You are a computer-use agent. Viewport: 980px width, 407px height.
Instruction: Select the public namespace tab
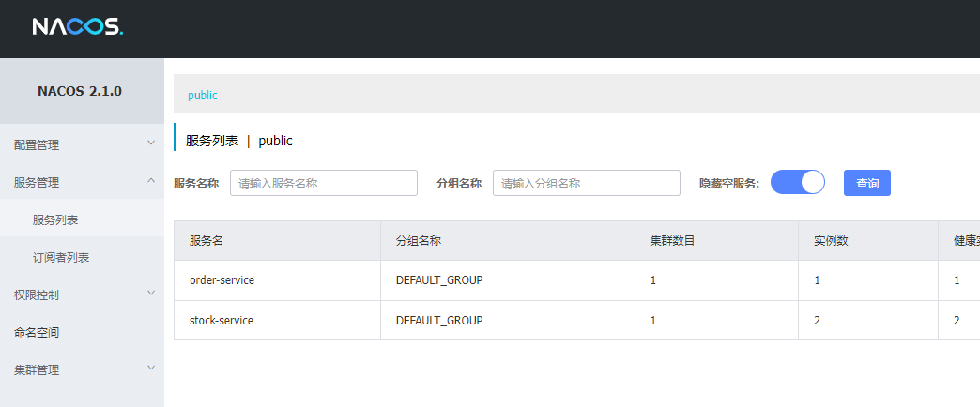203,96
